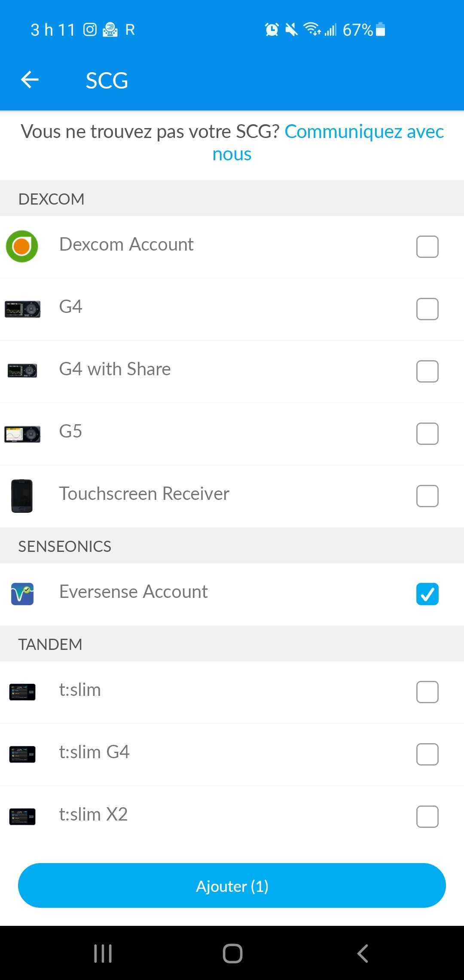Uncheck the Eversense Account checkbox
This screenshot has height=980, width=464.
427,594
